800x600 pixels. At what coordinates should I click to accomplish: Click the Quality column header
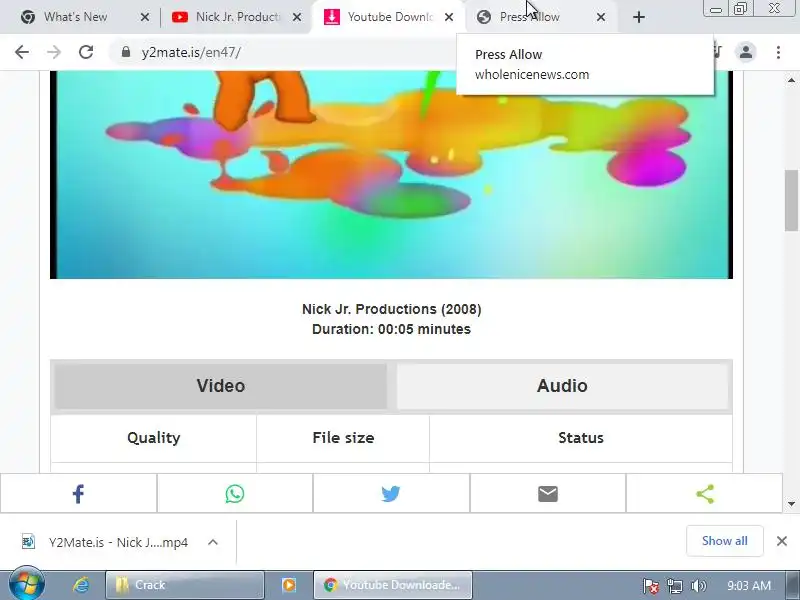click(x=154, y=438)
